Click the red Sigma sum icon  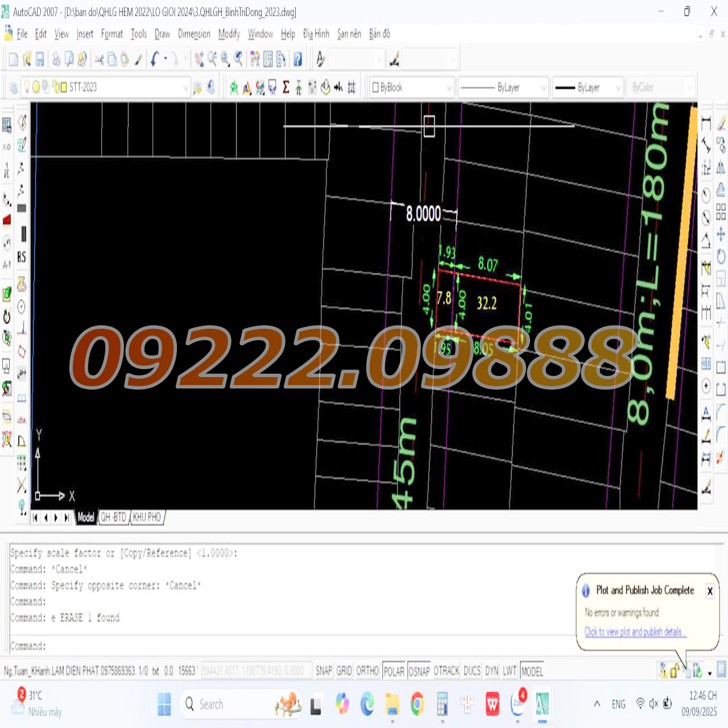286,88
